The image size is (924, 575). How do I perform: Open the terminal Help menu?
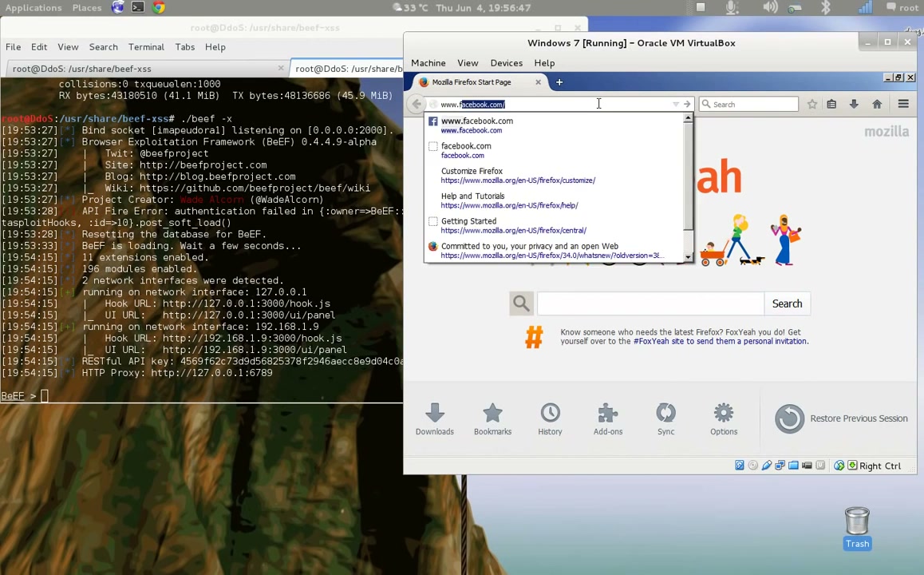pos(215,47)
